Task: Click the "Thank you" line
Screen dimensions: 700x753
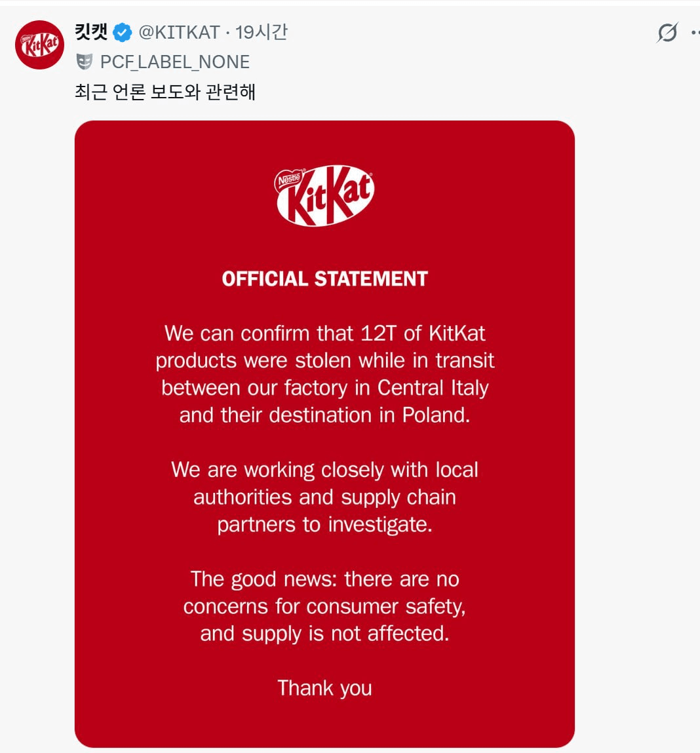Action: click(324, 687)
